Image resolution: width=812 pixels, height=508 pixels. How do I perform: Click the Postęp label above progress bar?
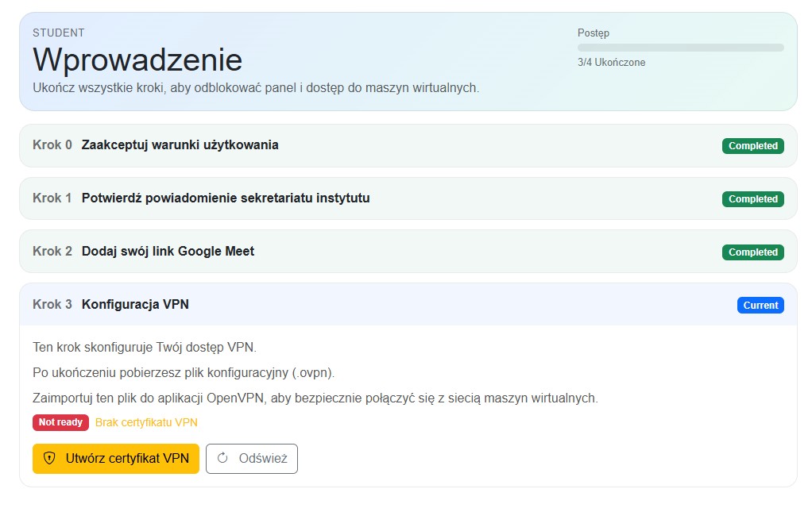(593, 33)
